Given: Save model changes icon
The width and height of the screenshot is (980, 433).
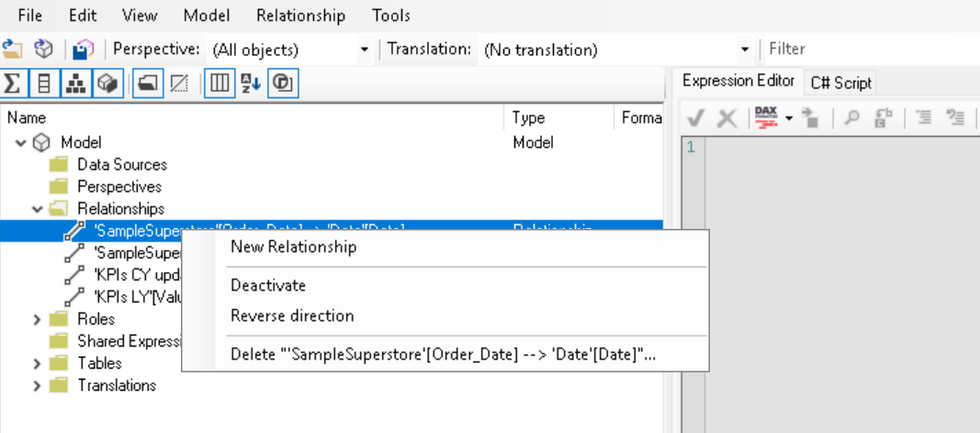Looking at the screenshot, I should tap(84, 49).
